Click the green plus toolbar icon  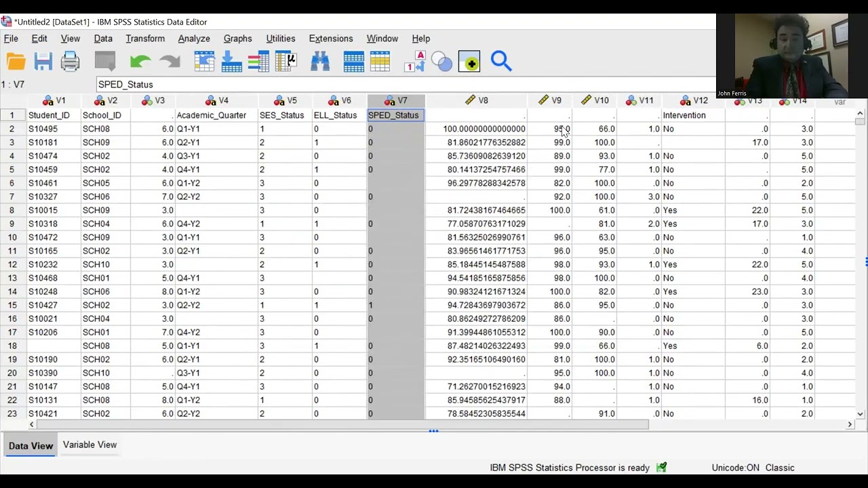pos(469,62)
